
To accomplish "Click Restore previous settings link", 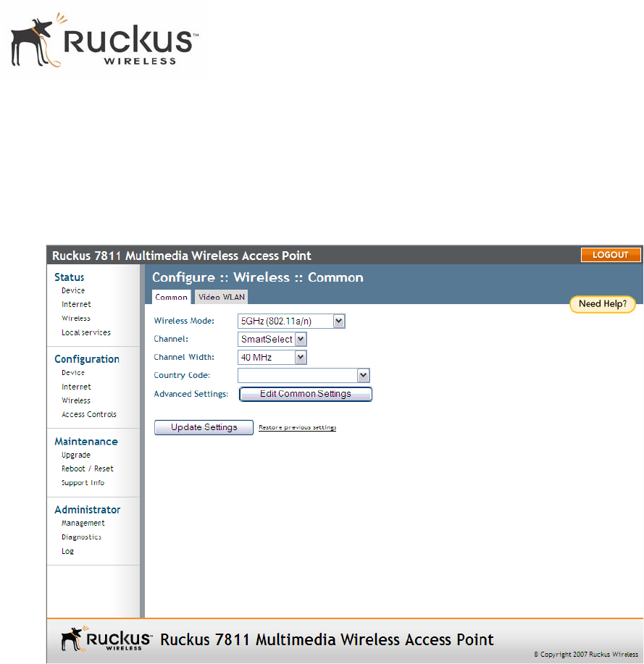I will pyautogui.click(x=298, y=428).
